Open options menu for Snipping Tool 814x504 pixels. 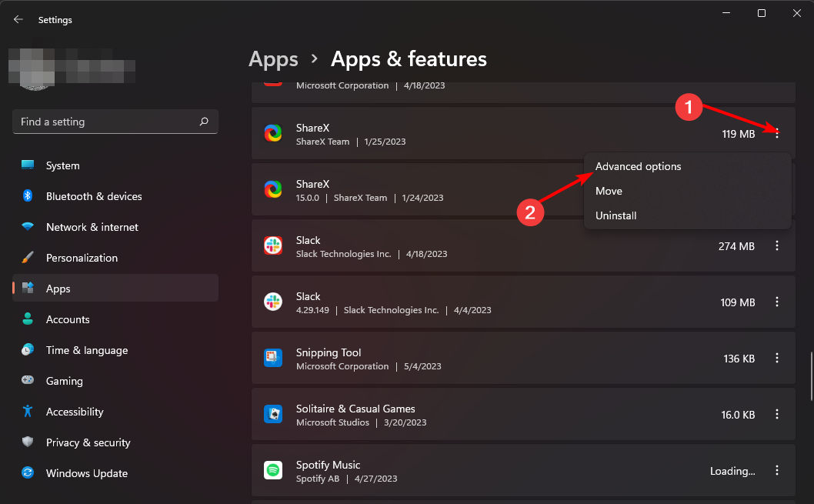click(x=777, y=358)
